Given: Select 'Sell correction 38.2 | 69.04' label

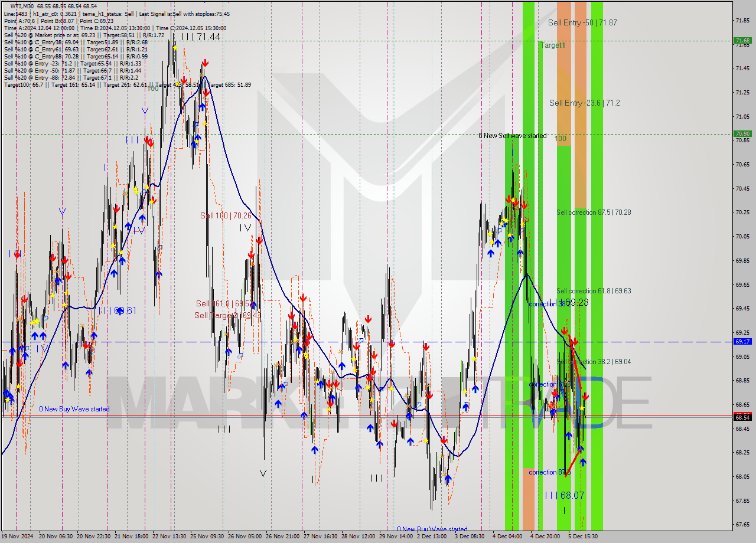Looking at the screenshot, I should click(594, 362).
